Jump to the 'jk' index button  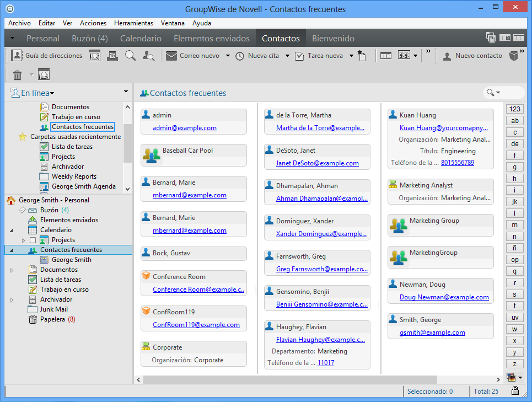click(515, 201)
